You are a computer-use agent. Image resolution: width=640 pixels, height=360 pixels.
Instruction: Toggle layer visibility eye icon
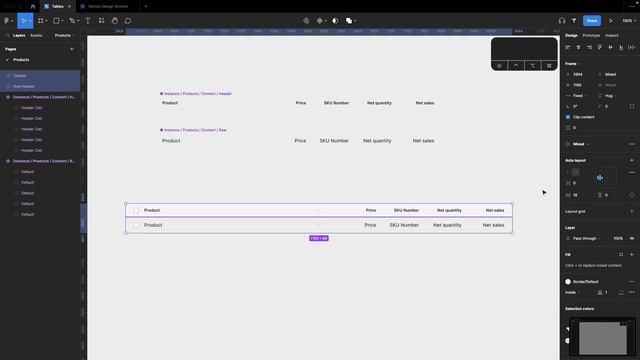632,238
